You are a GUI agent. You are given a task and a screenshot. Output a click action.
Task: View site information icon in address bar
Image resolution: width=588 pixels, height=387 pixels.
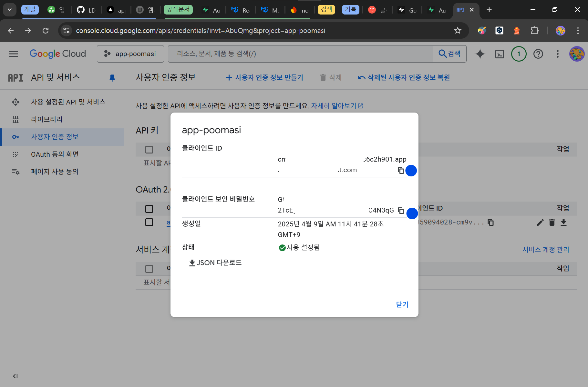tap(66, 31)
